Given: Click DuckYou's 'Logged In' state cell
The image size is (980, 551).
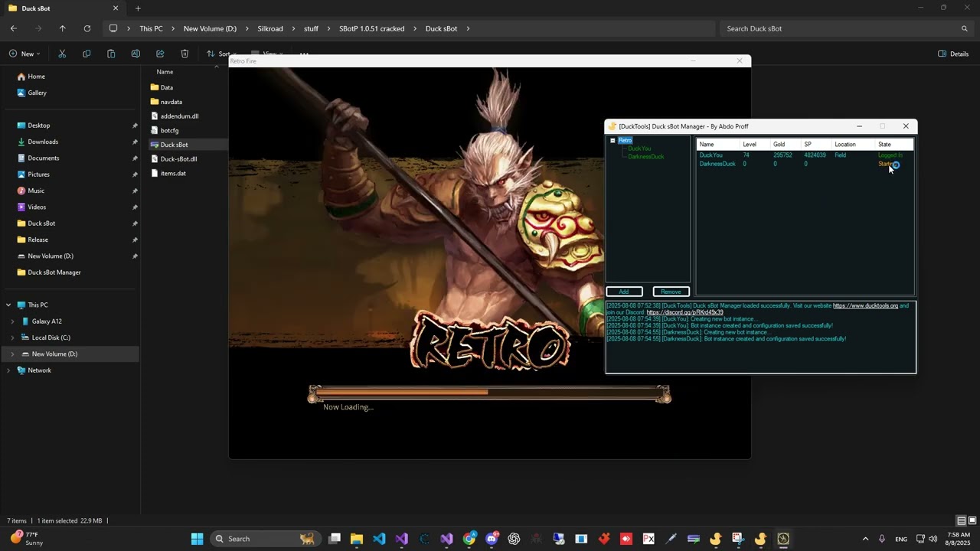Looking at the screenshot, I should [x=890, y=155].
